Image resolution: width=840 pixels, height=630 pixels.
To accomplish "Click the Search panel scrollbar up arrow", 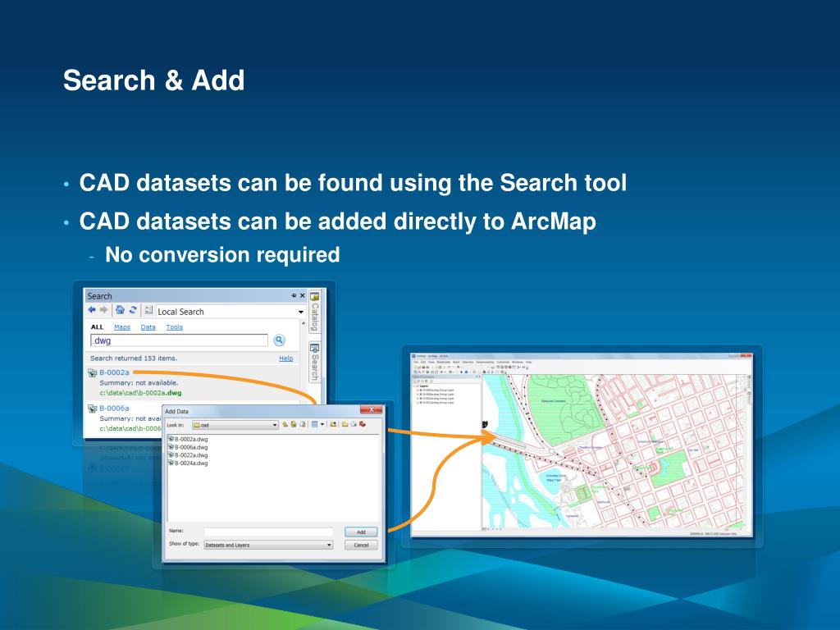I will tap(303, 323).
